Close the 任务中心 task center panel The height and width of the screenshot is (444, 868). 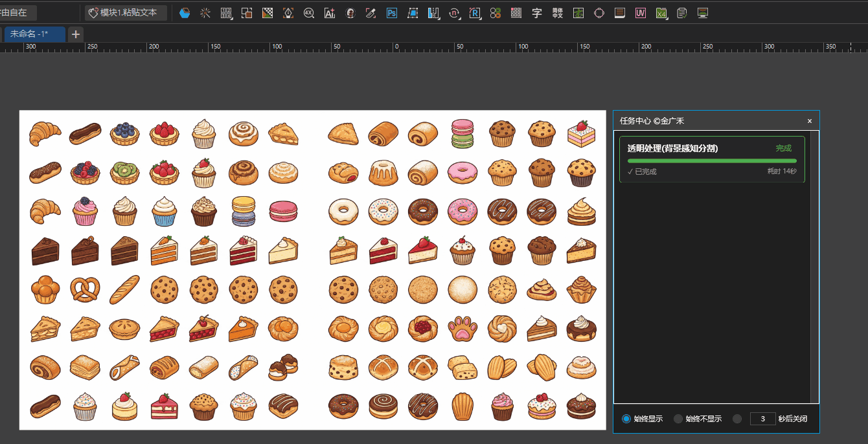pyautogui.click(x=809, y=121)
